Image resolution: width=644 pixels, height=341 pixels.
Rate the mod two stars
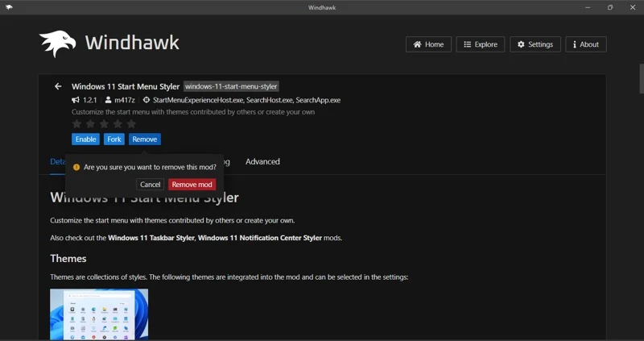pyautogui.click(x=90, y=124)
